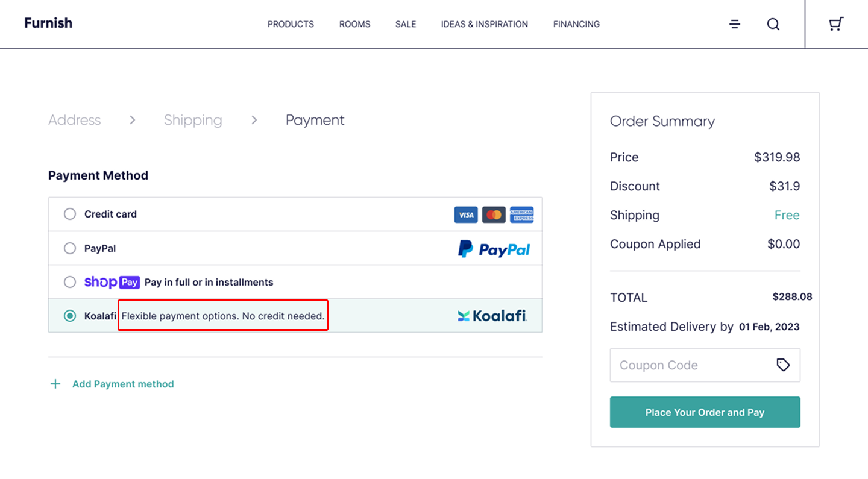Image resolution: width=868 pixels, height=479 pixels.
Task: Click the American Express card icon
Action: [521, 214]
